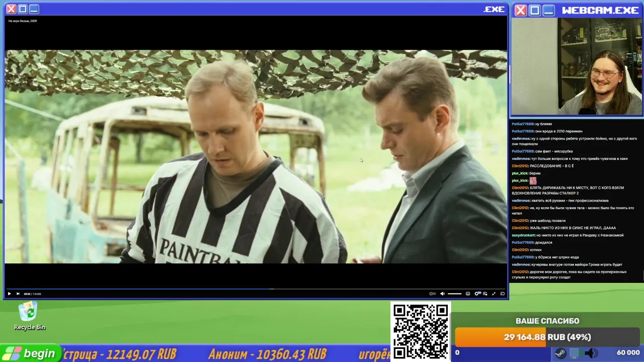The height and width of the screenshot is (362, 644).
Task: Click the message 'у бОриса нет штрих-кода'
Action: [x=557, y=257]
